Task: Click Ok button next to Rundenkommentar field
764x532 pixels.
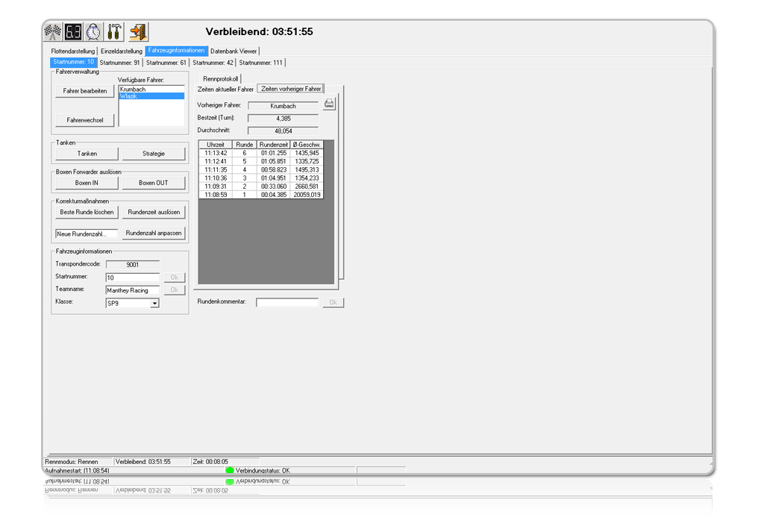Action: 334,302
